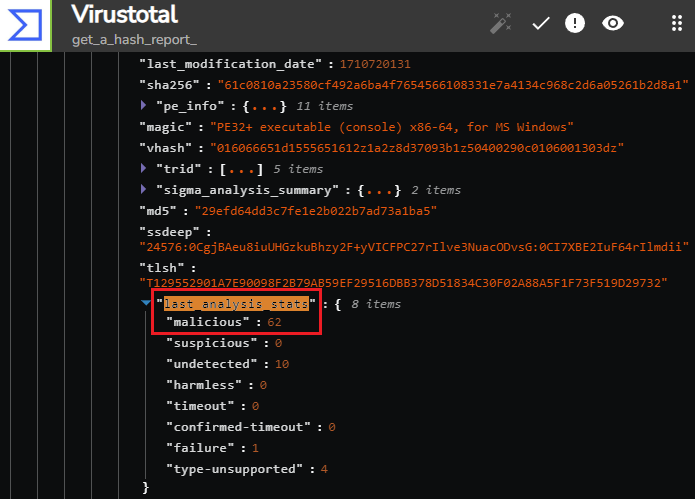Image resolution: width=695 pixels, height=499 pixels.
Task: Select the last_modification_date value
Action: (x=375, y=64)
